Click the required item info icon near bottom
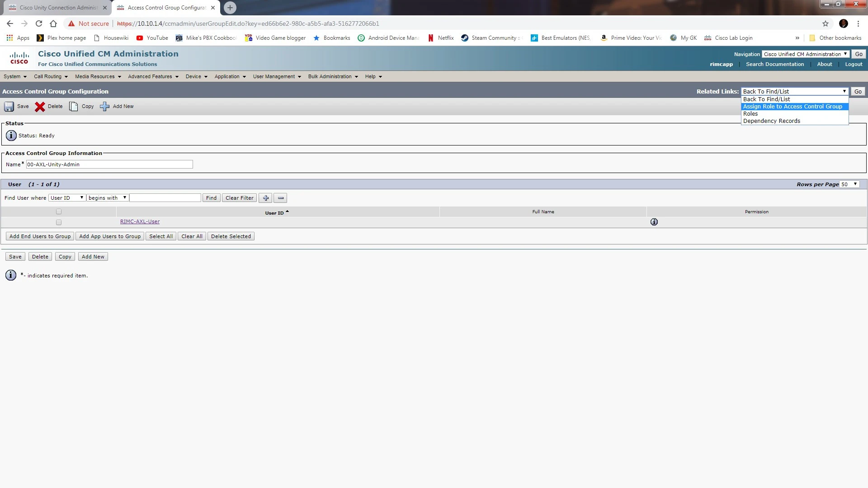This screenshot has height=488, width=868. (10, 275)
